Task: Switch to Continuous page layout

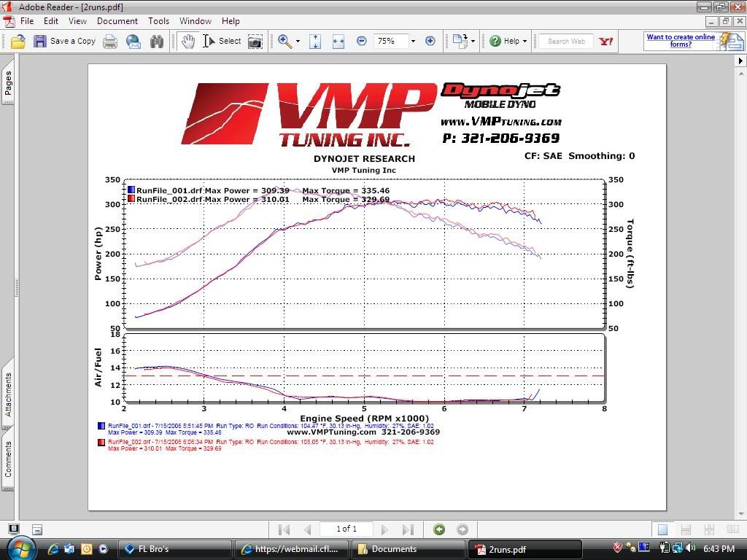Action: 686,529
